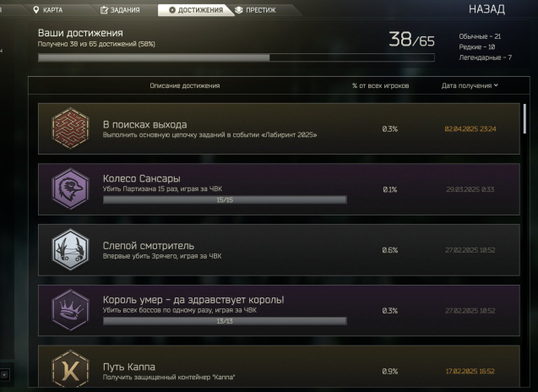Open the Карта tab
Image resolution: width=538 pixels, height=392 pixels.
click(x=48, y=10)
